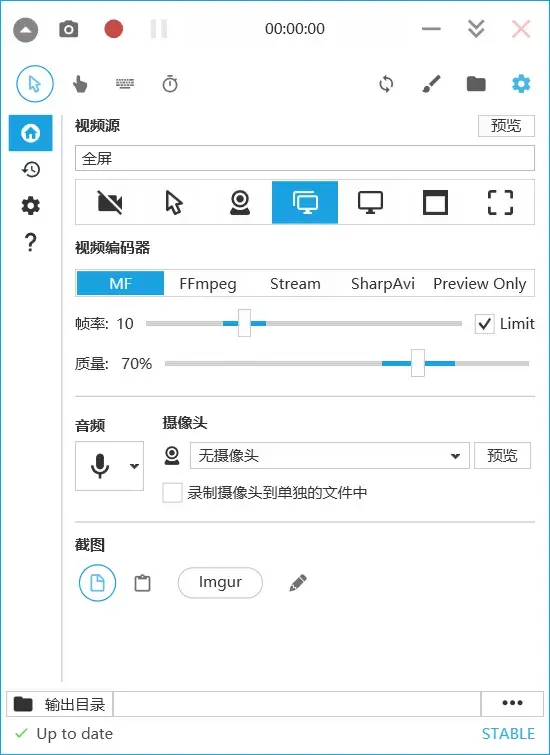Click the pencil screenshot editor icon

coord(298,583)
